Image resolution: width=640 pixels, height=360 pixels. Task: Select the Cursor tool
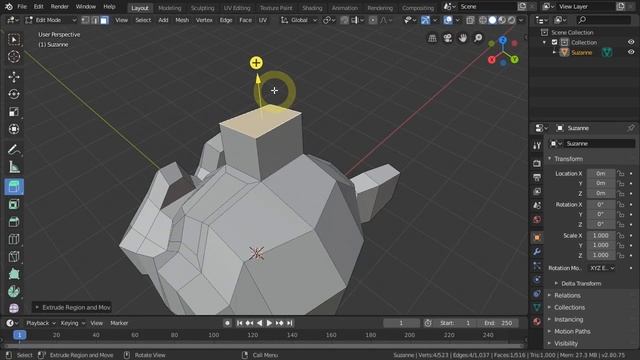(14, 57)
